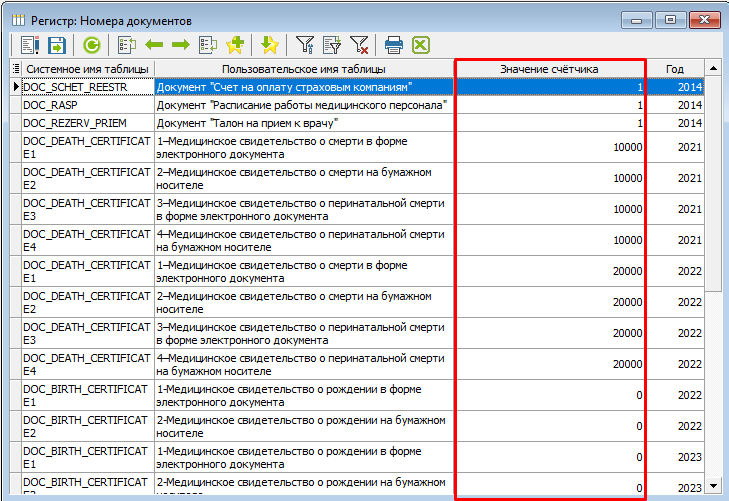The width and height of the screenshot is (729, 501).
Task: Click scrollbar down arrow at bottom right
Action: pos(713,486)
